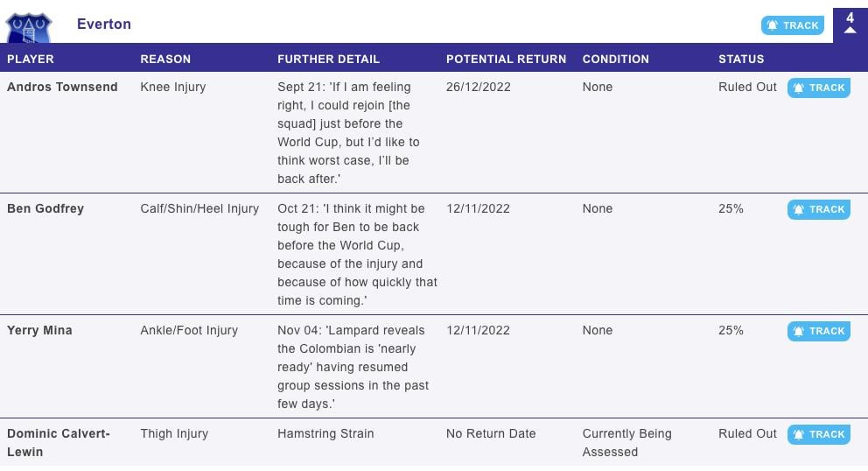Click the POTENTIAL RETURN column header

click(506, 60)
